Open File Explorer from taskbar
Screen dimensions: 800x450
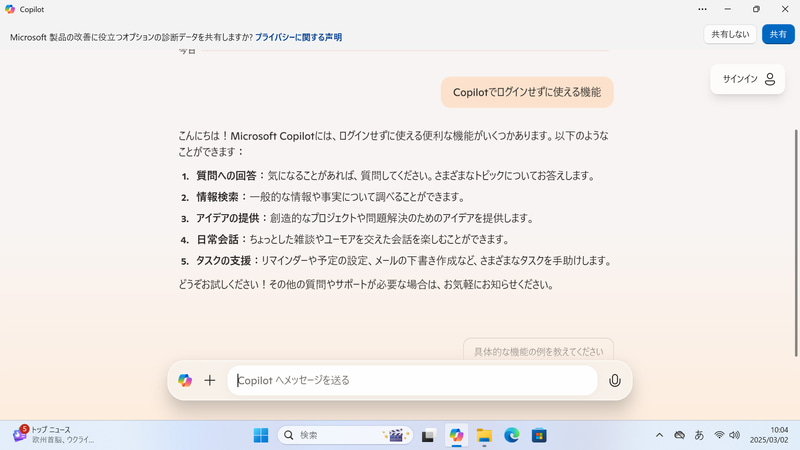click(x=484, y=435)
